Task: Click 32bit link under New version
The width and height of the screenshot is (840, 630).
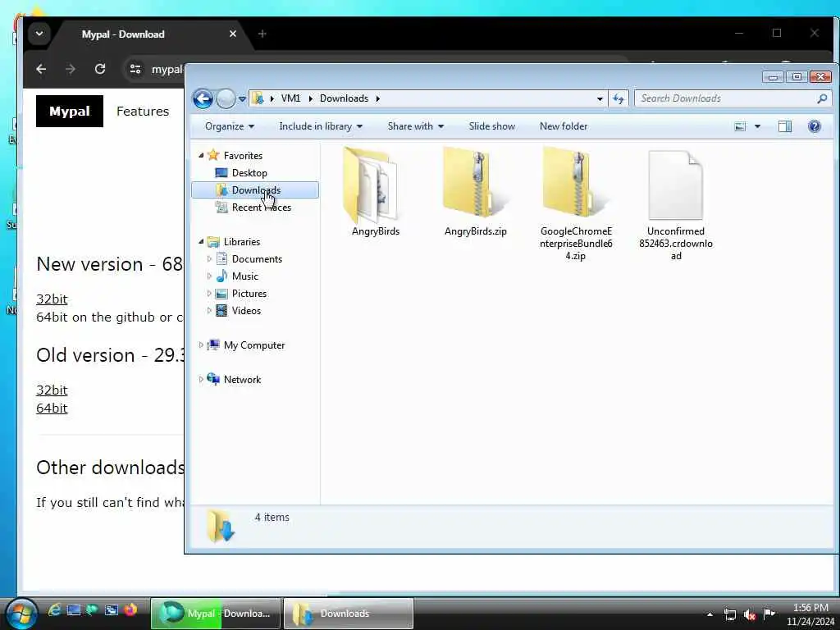Action: [52, 299]
